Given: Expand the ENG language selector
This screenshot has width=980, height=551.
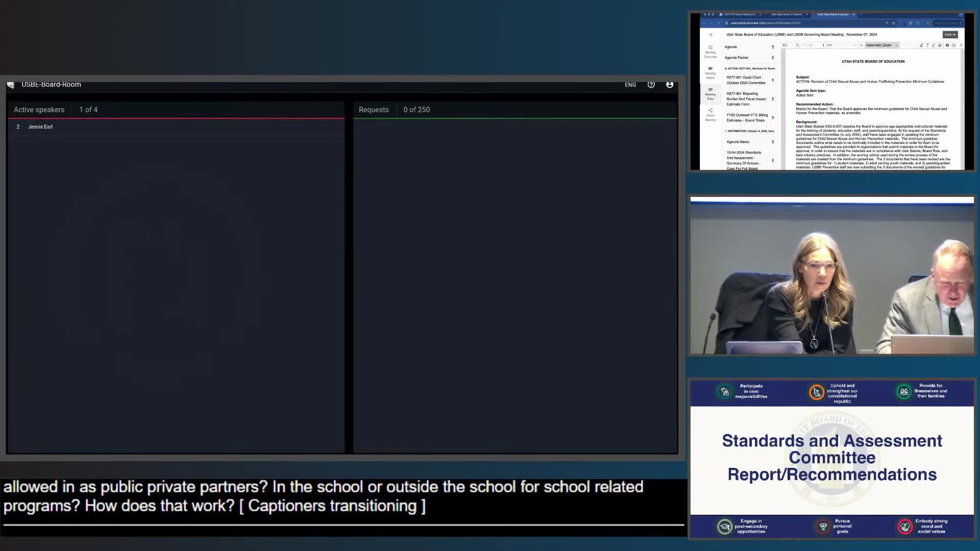Looking at the screenshot, I should click(x=630, y=85).
